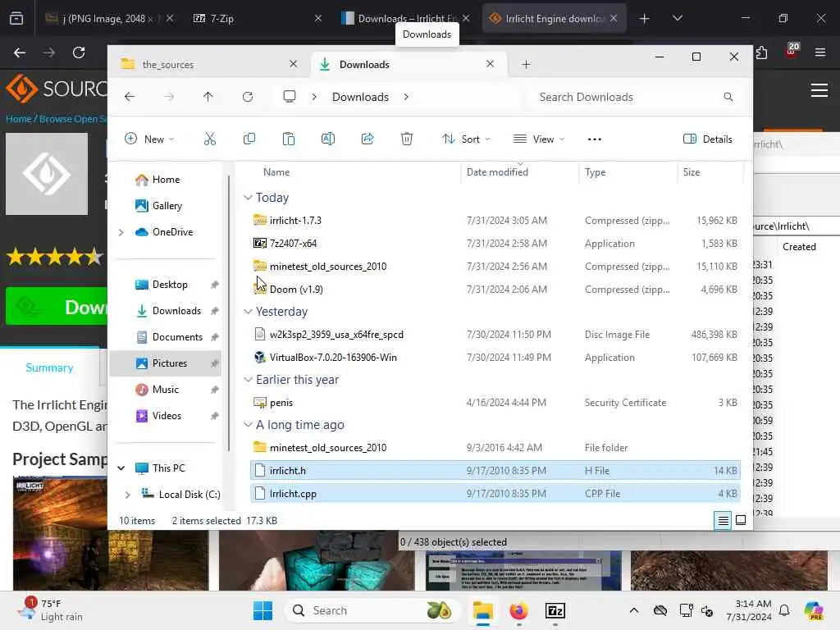Click the Cut scissors icon in Explorer toolbar
This screenshot has width=840, height=630.
(209, 139)
